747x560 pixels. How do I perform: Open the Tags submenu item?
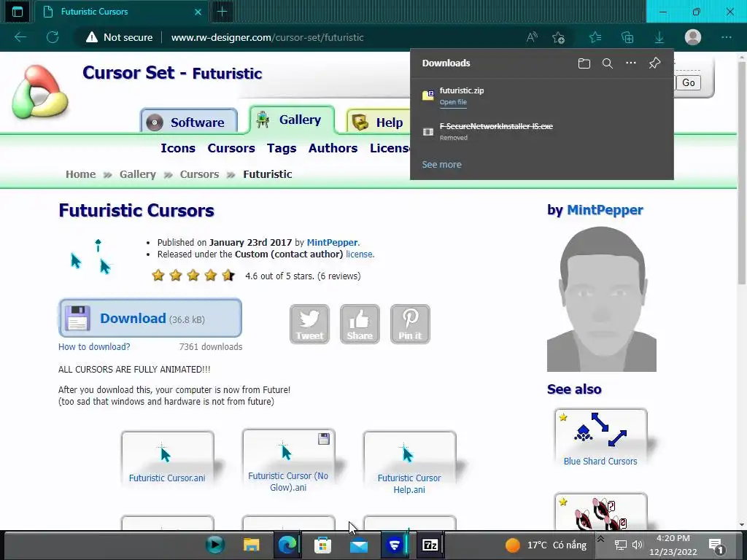(x=282, y=148)
